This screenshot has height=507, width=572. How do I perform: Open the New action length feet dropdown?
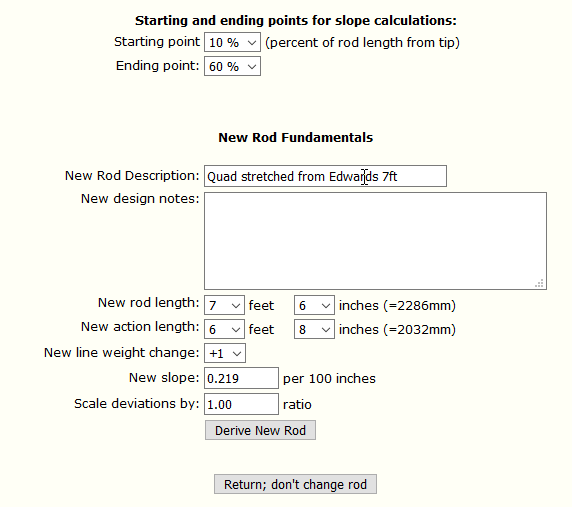point(224,329)
